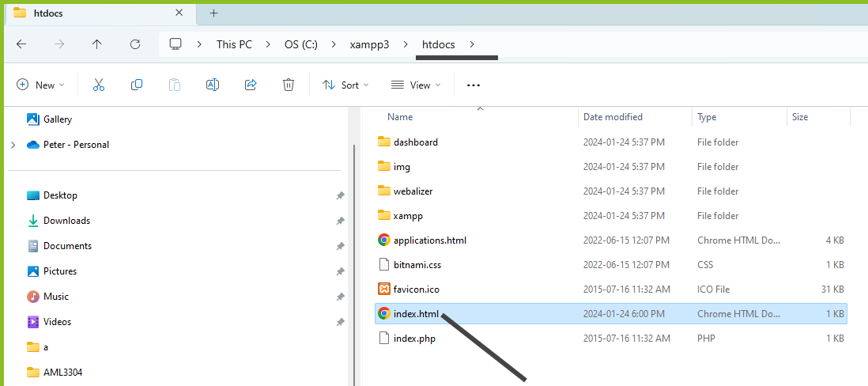Image resolution: width=868 pixels, height=386 pixels.
Task: Click the dashboard folder icon
Action: [384, 142]
